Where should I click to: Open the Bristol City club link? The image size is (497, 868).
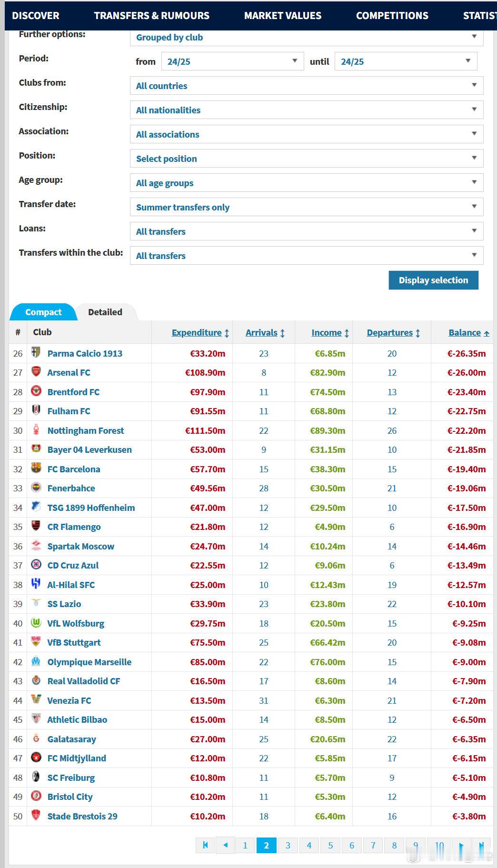point(70,797)
